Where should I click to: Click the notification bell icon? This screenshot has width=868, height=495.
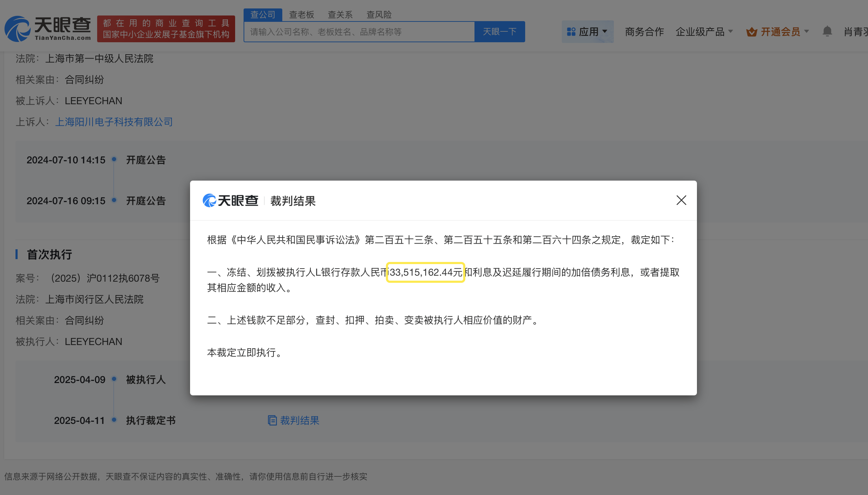tap(827, 31)
